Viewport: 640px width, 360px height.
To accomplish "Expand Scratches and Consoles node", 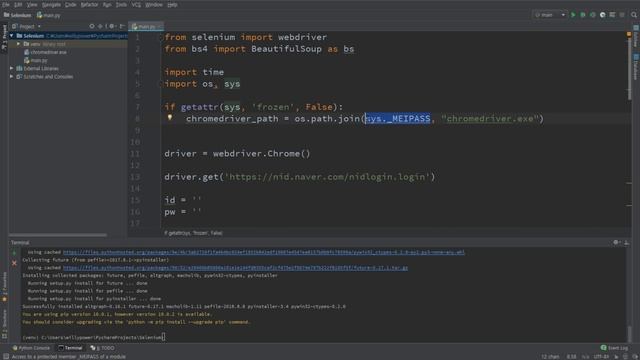I will point(11,77).
